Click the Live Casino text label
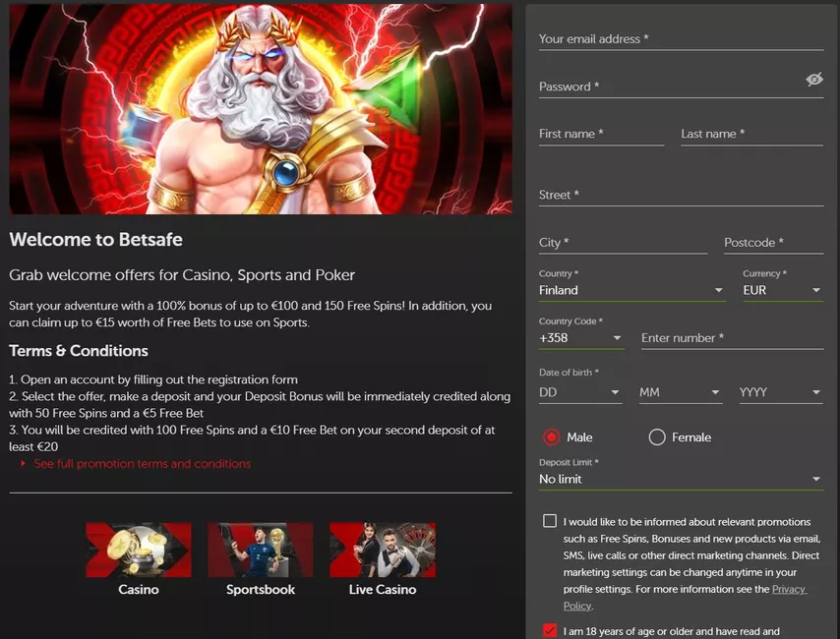This screenshot has width=840, height=639. pos(383,590)
